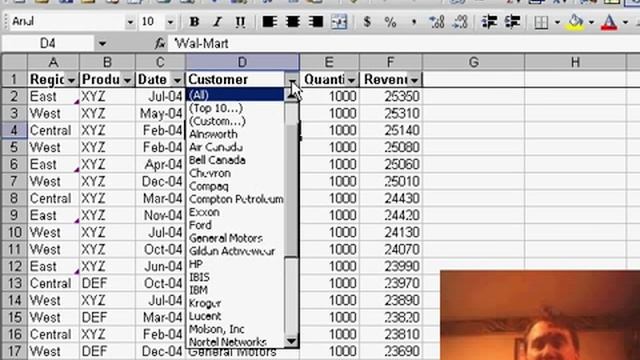Open the Insert Function fx button
The height and width of the screenshot is (360, 640).
[160, 43]
